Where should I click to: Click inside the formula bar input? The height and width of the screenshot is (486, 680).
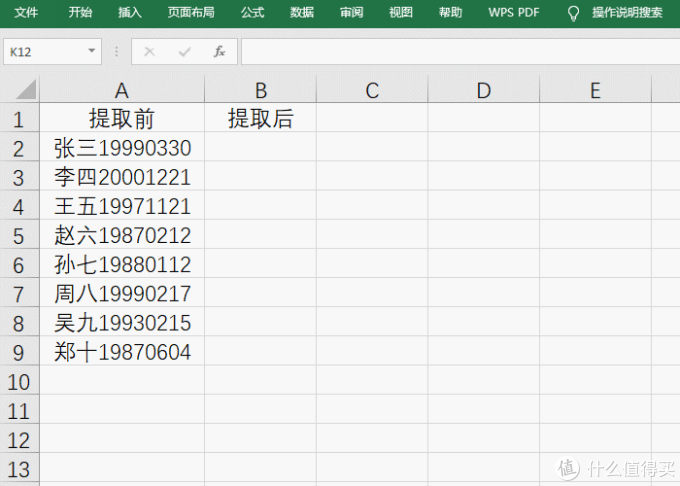click(x=461, y=52)
